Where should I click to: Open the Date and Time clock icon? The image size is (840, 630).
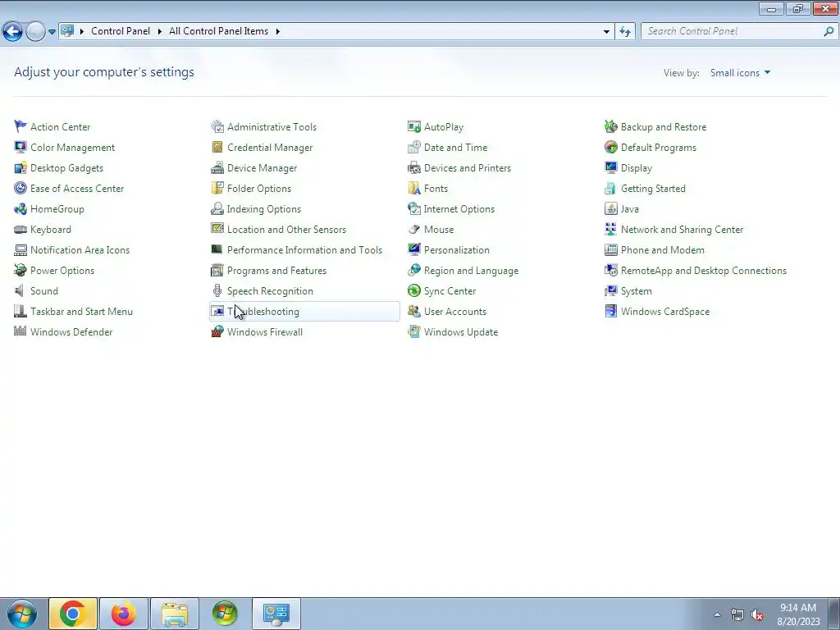click(x=414, y=147)
